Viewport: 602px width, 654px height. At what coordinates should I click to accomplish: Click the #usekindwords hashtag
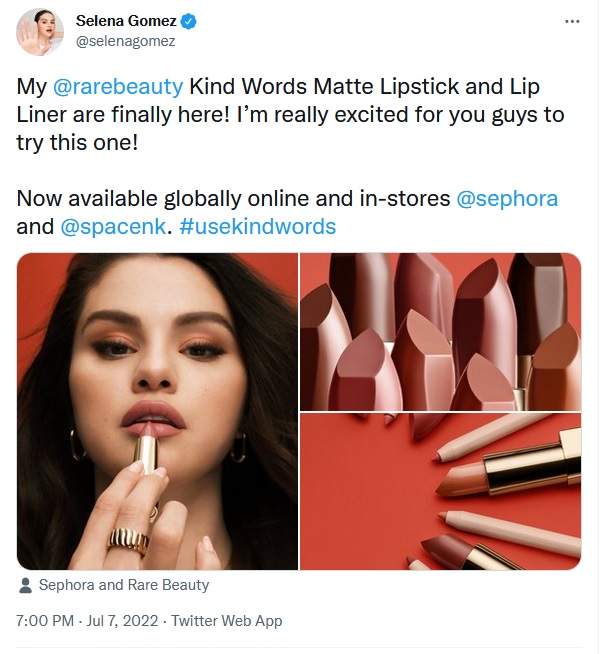[257, 226]
